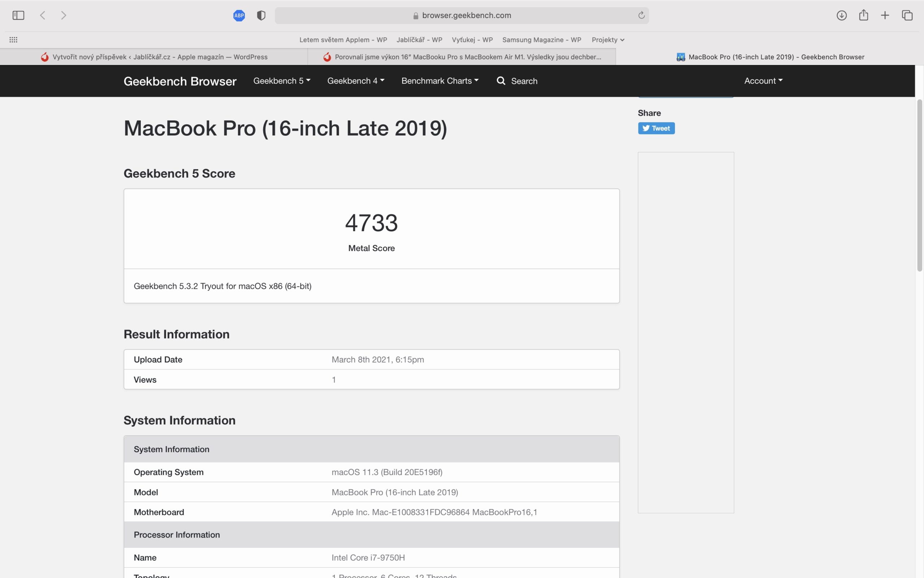Open the Adblock Plus extension icon
Image resolution: width=924 pixels, height=578 pixels.
(x=239, y=15)
